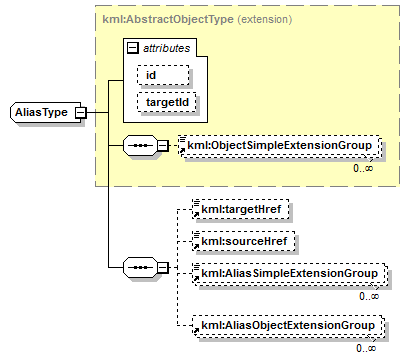Image resolution: width=416 pixels, height=360 pixels.
Task: Select the targetId attribute
Action: point(167,102)
